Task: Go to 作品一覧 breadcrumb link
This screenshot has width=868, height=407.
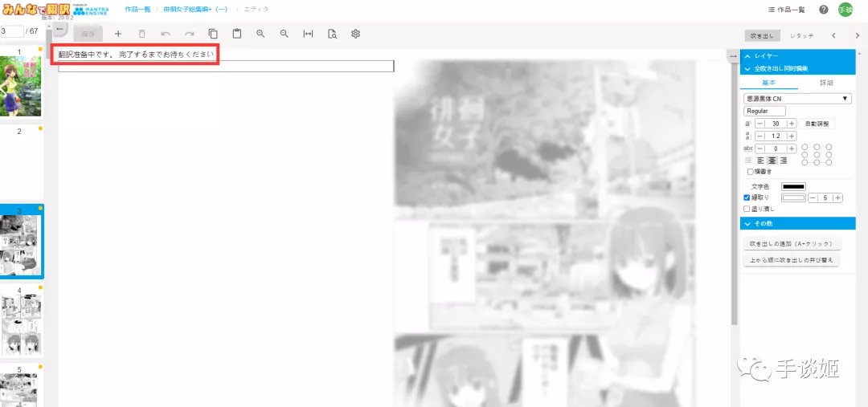Action: pos(138,10)
